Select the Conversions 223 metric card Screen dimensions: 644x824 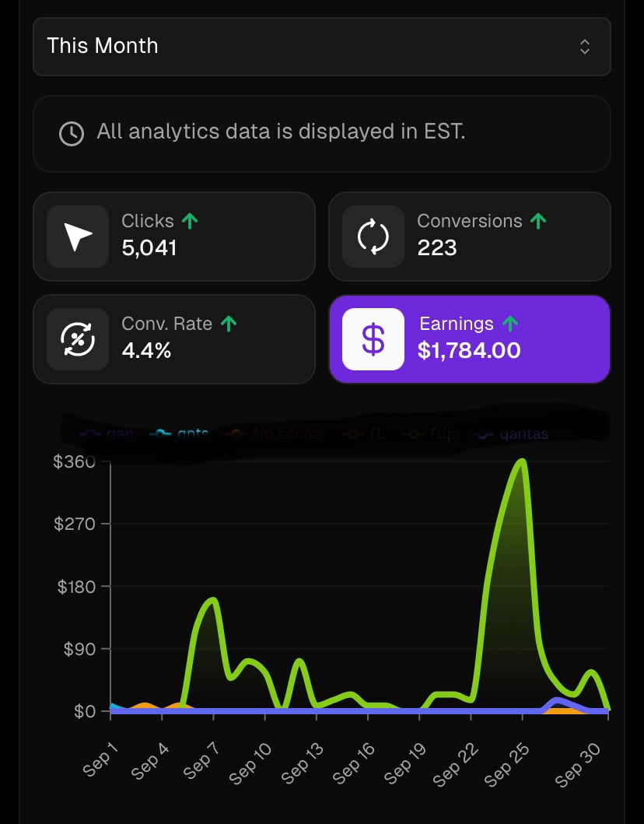(470, 237)
